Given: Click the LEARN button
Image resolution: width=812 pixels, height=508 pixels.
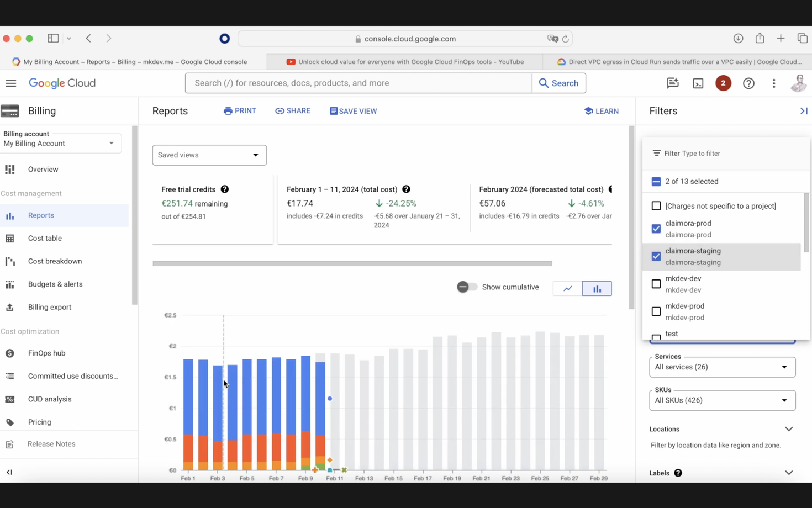Looking at the screenshot, I should click(601, 111).
